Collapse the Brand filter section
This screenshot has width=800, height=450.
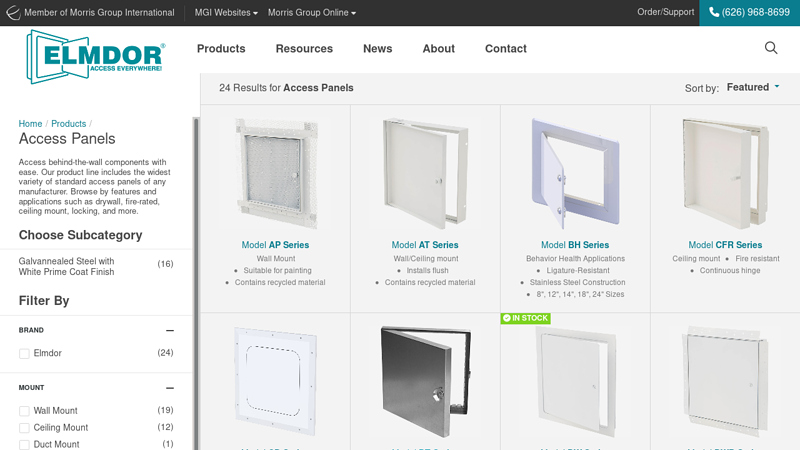[170, 331]
